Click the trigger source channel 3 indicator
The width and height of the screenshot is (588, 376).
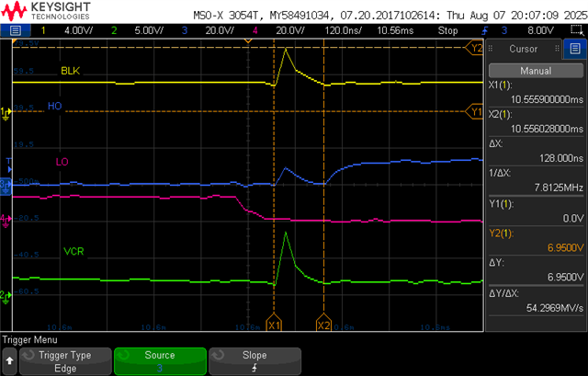coord(504,30)
